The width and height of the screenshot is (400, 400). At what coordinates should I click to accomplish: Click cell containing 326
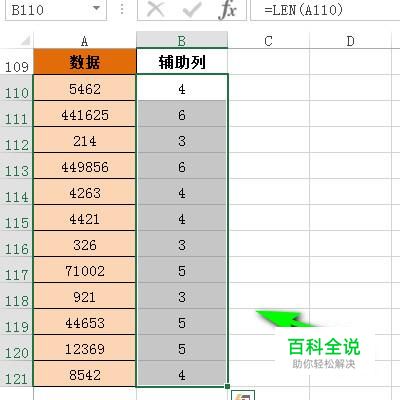[85, 244]
